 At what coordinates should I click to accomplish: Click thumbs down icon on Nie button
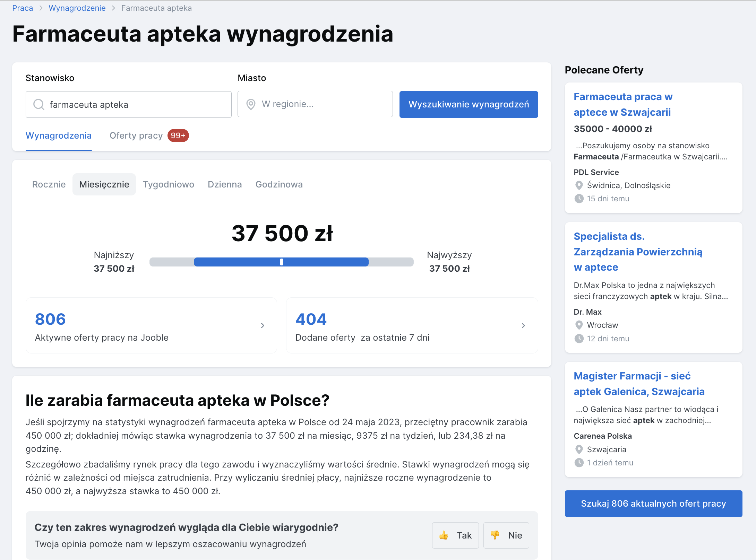(495, 535)
